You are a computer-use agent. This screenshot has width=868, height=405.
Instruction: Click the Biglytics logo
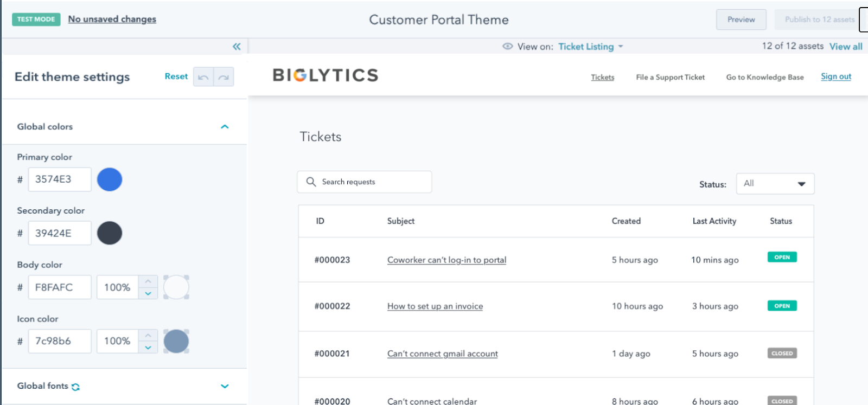pos(325,75)
